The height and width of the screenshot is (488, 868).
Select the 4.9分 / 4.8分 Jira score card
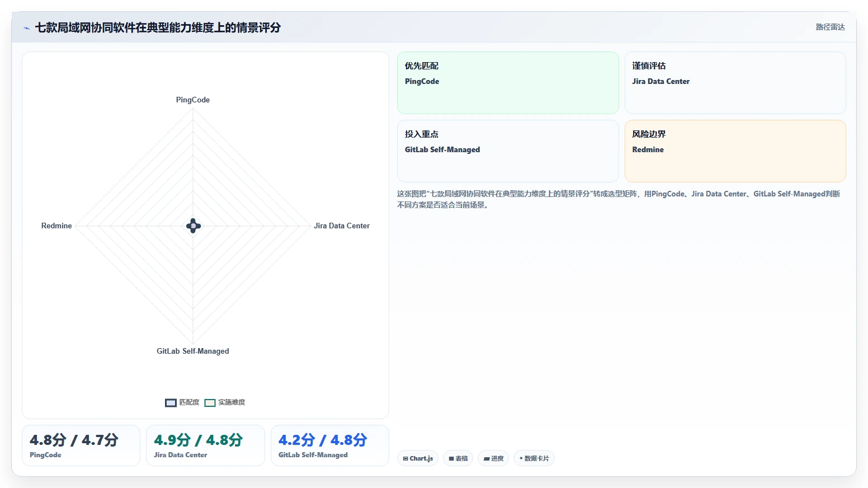(205, 445)
